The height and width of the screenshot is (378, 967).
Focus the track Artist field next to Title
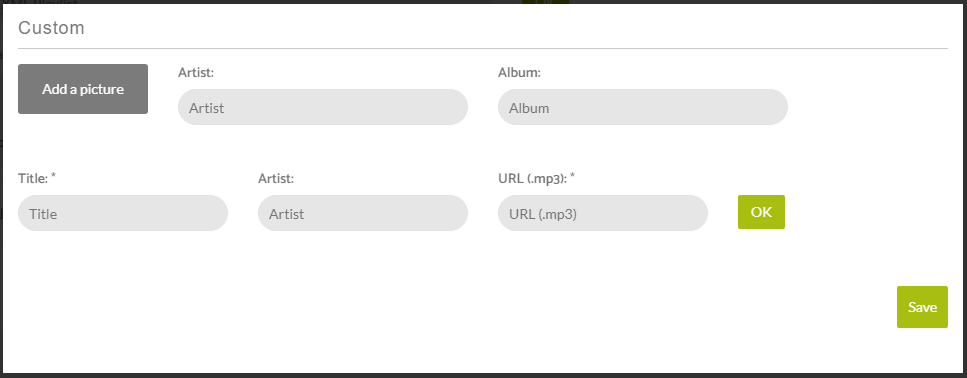[x=363, y=213]
